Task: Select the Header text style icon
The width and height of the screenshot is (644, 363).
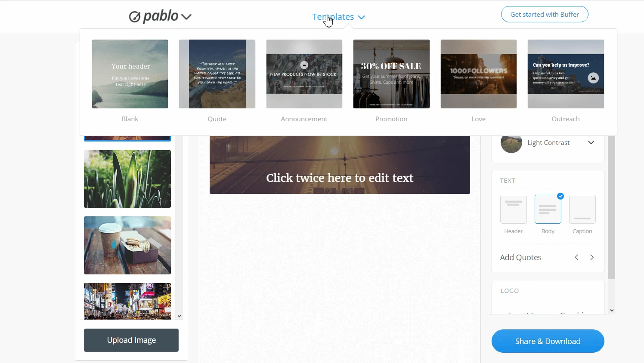Action: tap(513, 209)
